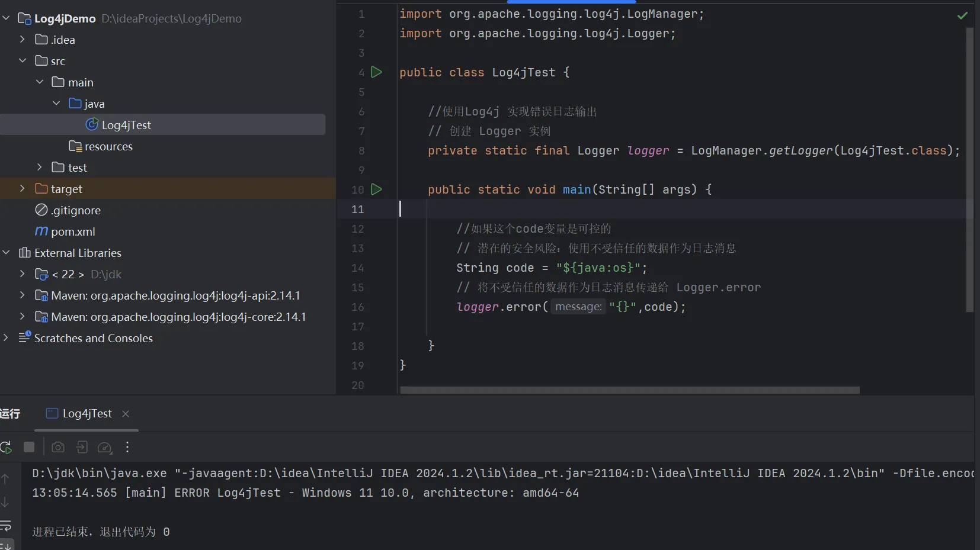Select the Log4jTest run tab
The width and height of the screenshot is (980, 550).
click(x=87, y=414)
